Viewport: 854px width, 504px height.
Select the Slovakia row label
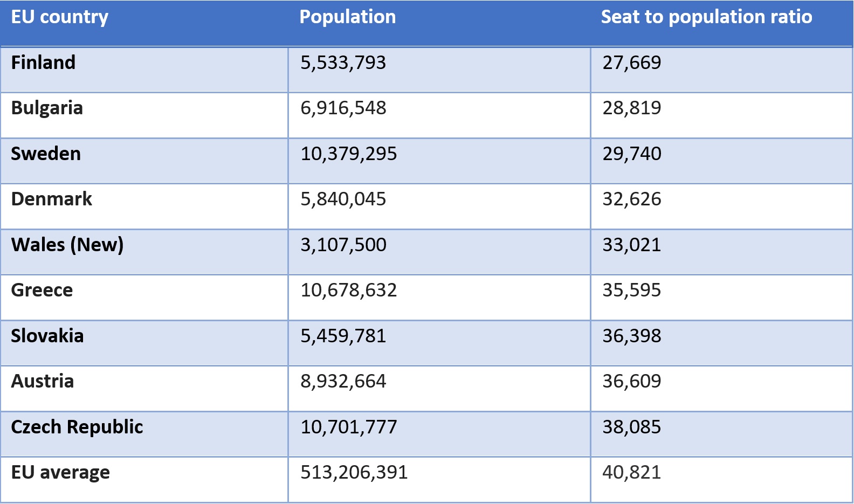tap(47, 336)
